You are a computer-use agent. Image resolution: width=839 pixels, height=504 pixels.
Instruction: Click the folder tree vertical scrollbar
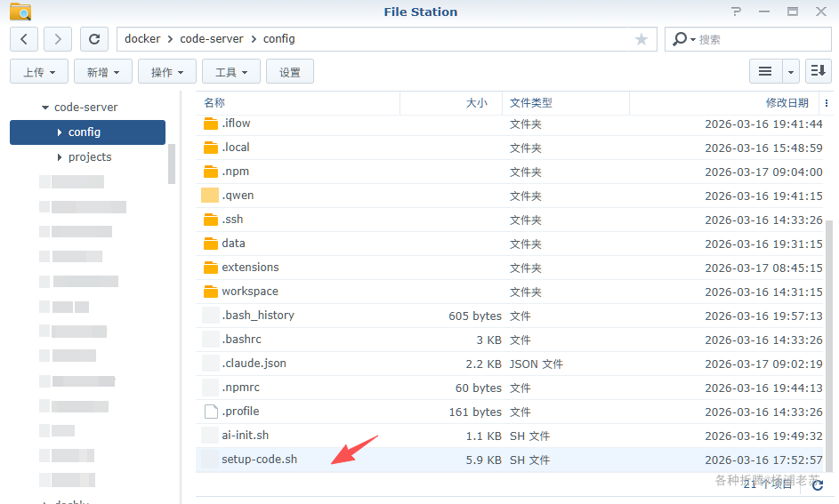coord(172,164)
